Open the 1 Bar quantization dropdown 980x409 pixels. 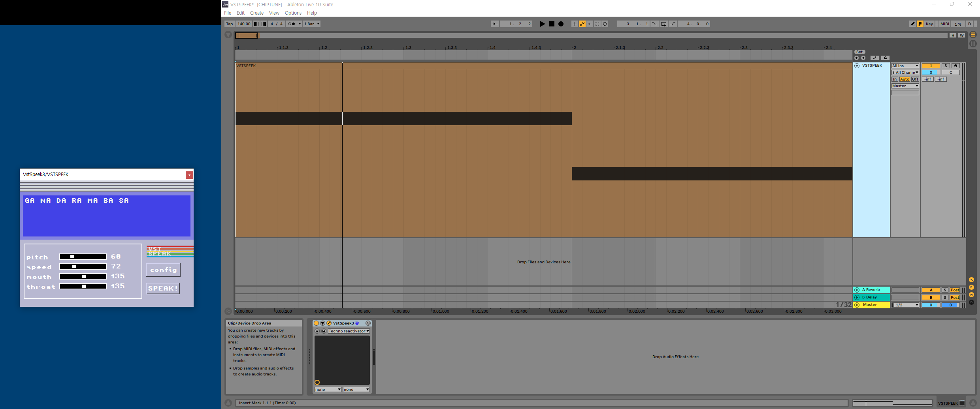(x=311, y=24)
